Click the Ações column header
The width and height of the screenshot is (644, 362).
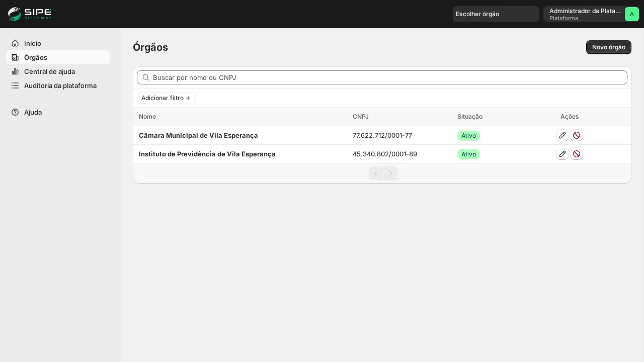coord(570,117)
